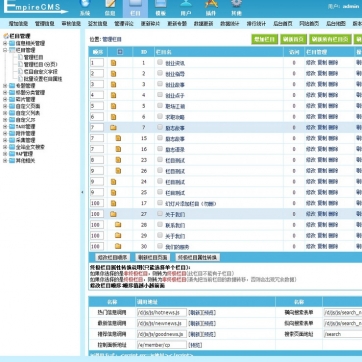Expand the 标题分类管理 tree node
Screen dimensions: 362x362
(5, 92)
